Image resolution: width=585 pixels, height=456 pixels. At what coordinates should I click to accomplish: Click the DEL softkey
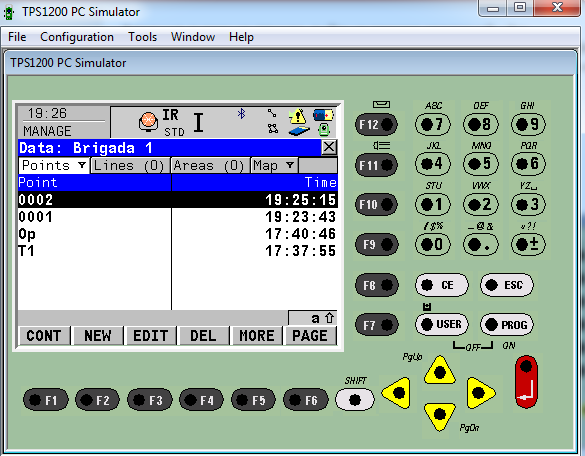tap(203, 335)
